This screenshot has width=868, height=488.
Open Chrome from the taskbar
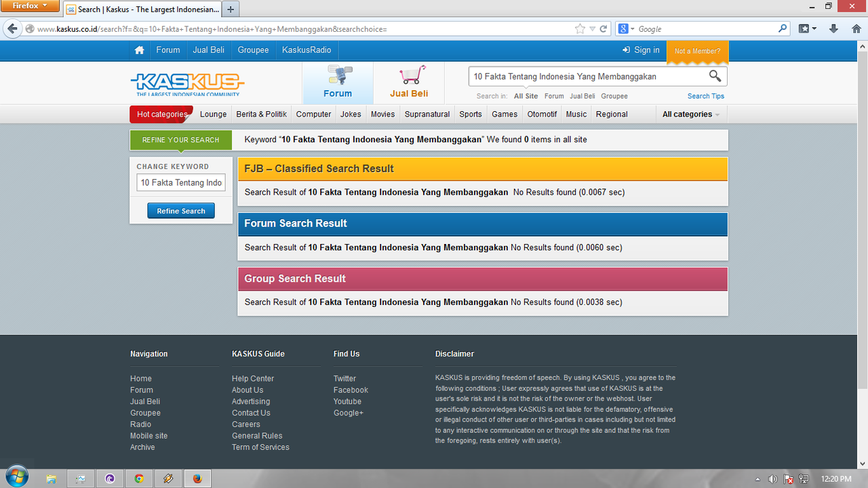139,479
